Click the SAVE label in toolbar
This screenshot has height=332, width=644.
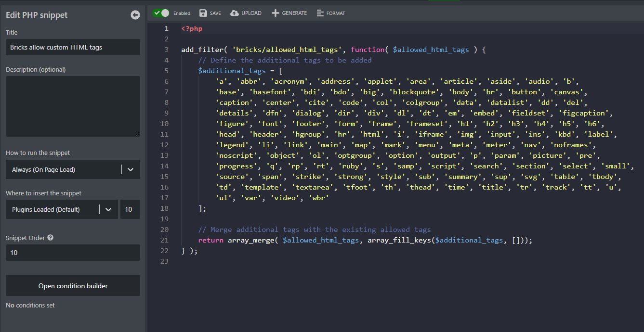215,13
